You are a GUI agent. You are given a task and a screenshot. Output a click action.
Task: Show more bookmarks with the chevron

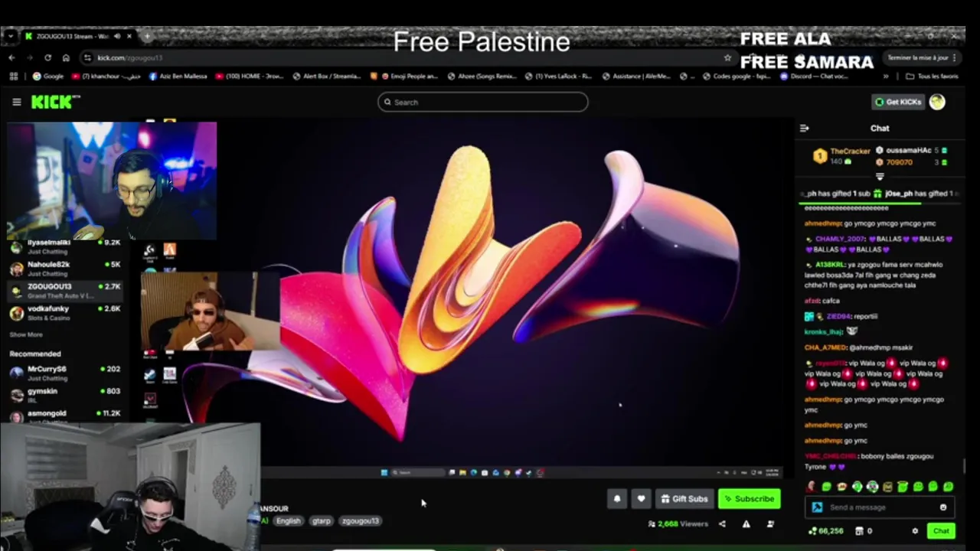tap(886, 77)
